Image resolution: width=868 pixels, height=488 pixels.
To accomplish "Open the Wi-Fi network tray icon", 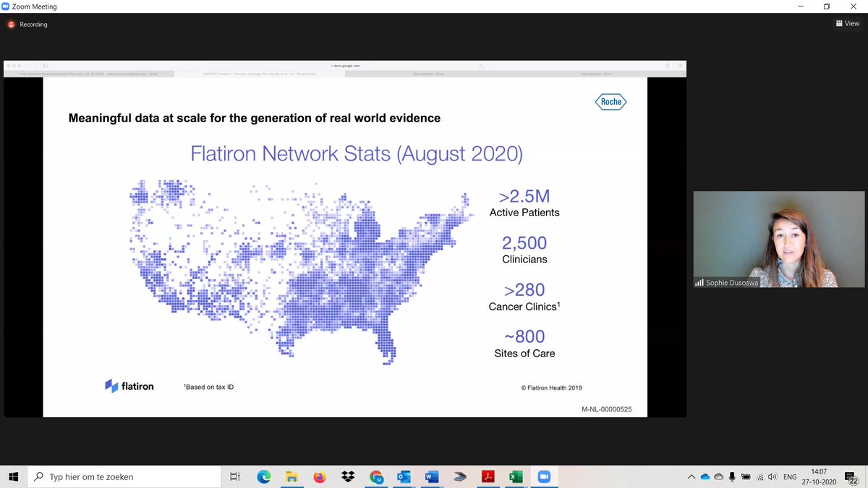I will (x=759, y=477).
